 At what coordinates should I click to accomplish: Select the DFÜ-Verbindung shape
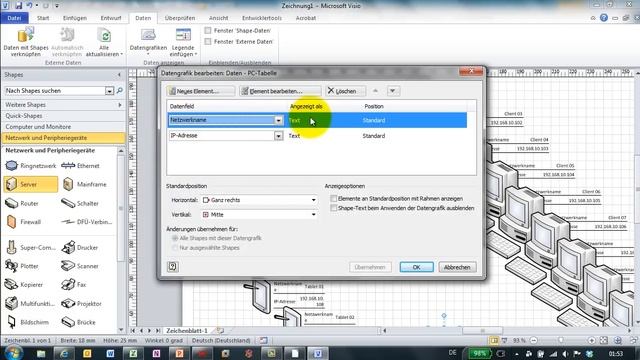pos(87,222)
